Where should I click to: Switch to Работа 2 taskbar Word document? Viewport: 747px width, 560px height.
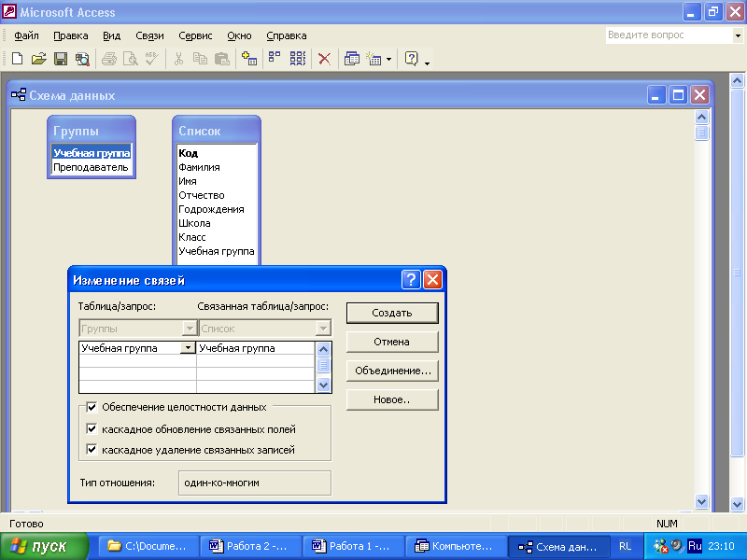click(x=251, y=546)
